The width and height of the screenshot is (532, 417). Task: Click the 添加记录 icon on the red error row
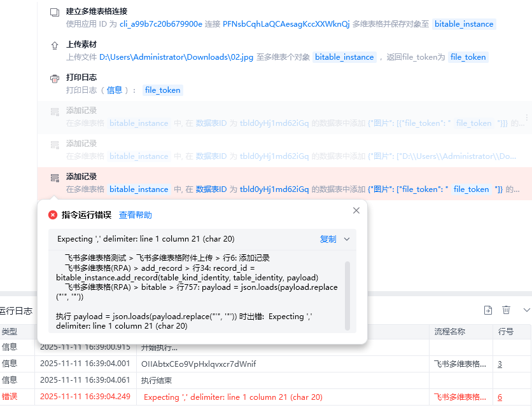pyautogui.click(x=55, y=177)
